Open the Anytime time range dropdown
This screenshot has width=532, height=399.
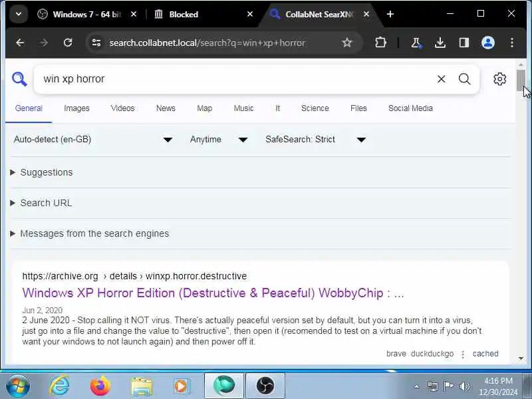click(219, 140)
